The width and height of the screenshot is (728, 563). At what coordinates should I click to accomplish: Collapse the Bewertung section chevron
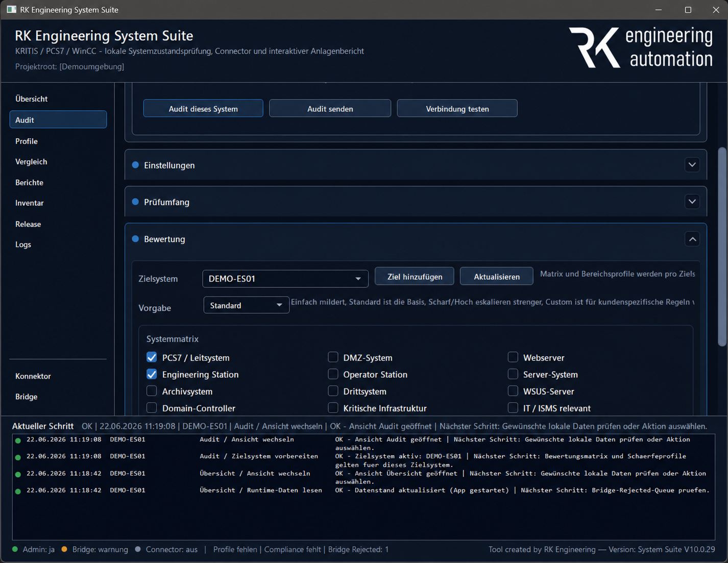[692, 239]
